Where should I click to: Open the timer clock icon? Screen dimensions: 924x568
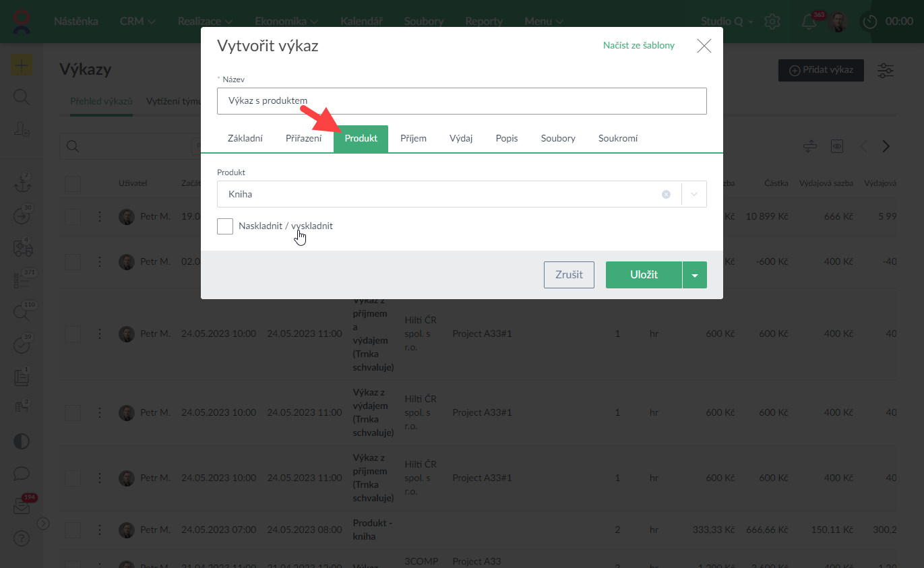pos(870,22)
